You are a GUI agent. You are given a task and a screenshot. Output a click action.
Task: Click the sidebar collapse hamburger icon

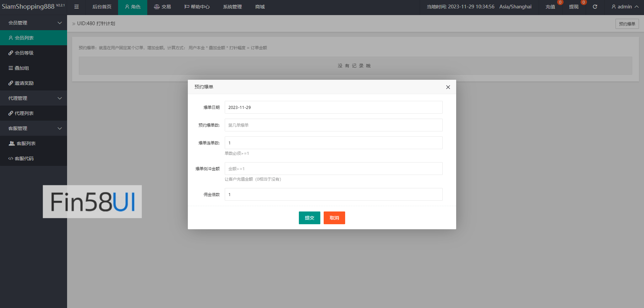click(76, 7)
